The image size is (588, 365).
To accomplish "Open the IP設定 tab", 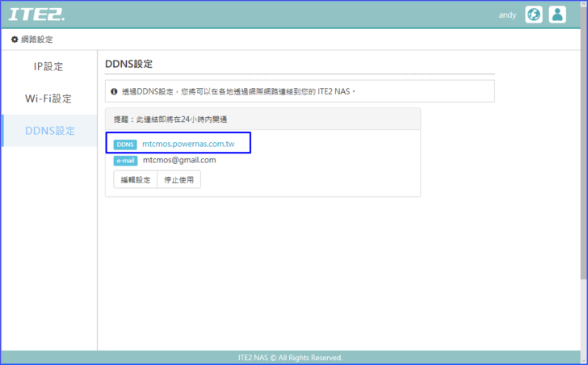I will (48, 67).
